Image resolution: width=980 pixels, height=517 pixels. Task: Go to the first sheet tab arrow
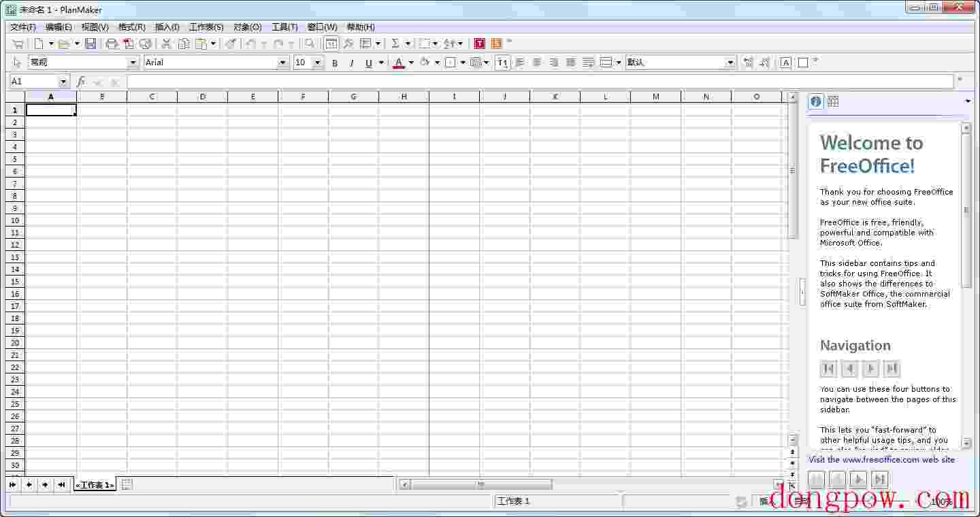(12, 484)
